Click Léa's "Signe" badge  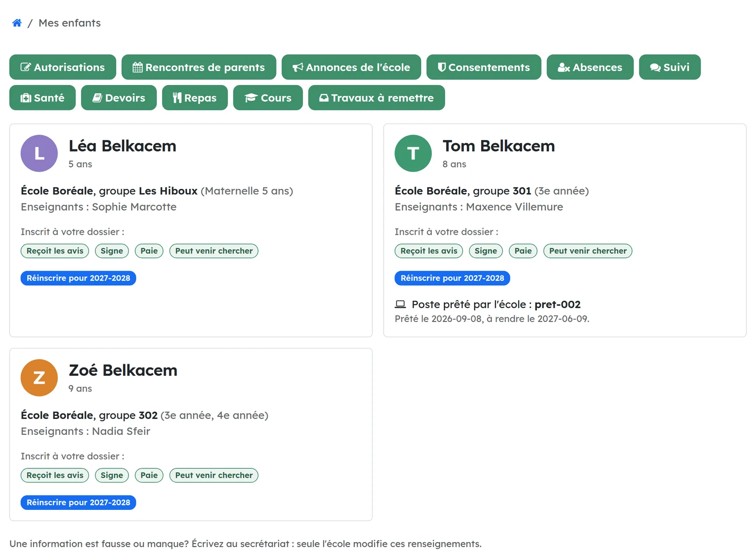(x=112, y=251)
